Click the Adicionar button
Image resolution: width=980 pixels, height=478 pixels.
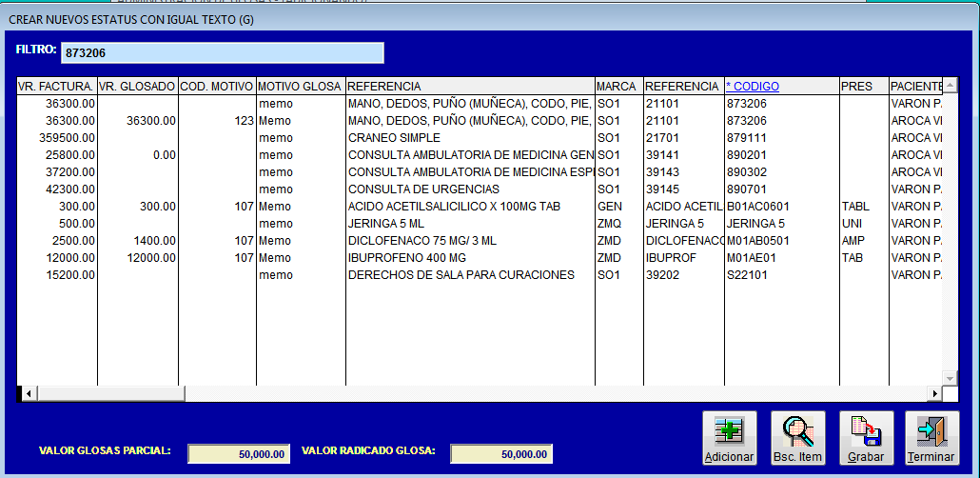tap(730, 438)
